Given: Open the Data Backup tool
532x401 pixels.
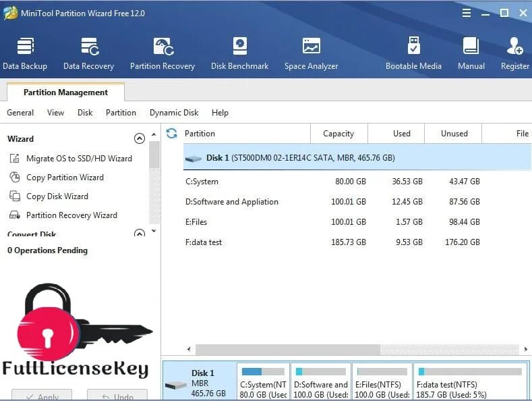Looking at the screenshot, I should [x=25, y=53].
